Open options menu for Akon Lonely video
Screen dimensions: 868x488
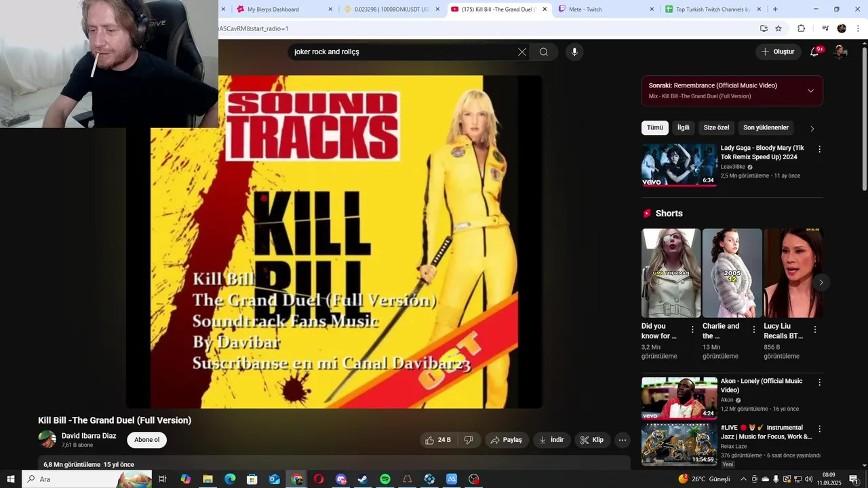819,382
